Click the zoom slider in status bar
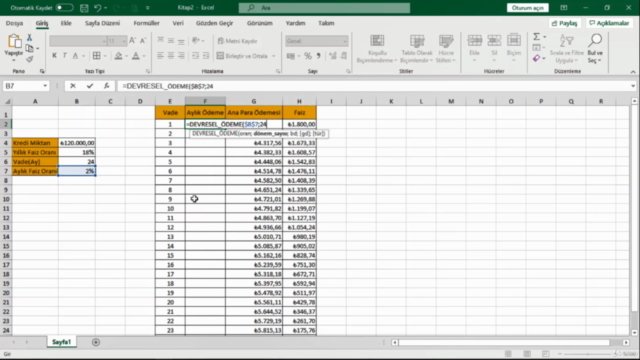Image resolution: width=640 pixels, height=360 pixels. pyautogui.click(x=588, y=354)
